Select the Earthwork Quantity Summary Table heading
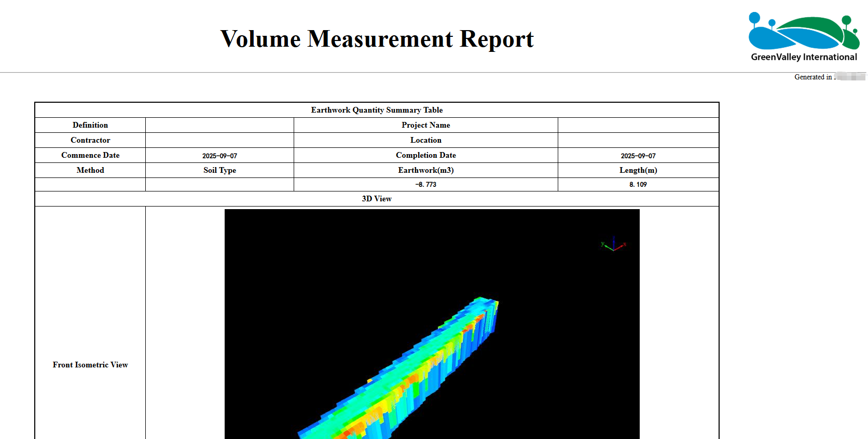 pyautogui.click(x=377, y=110)
